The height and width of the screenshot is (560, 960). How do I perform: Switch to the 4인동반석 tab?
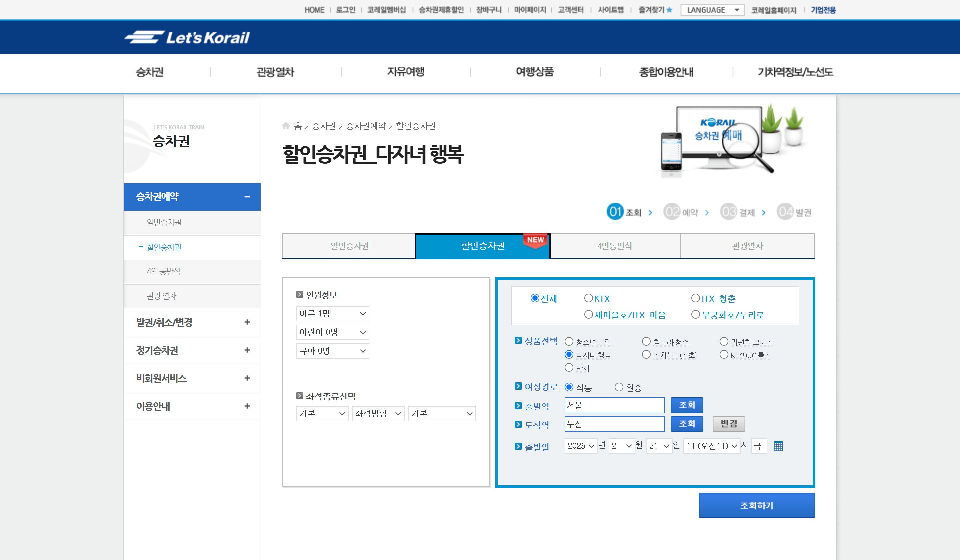pos(614,246)
